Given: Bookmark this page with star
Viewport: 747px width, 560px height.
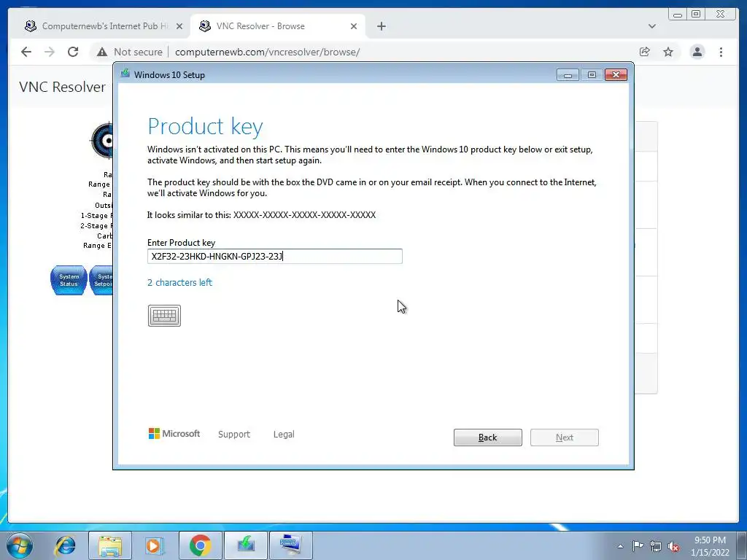Looking at the screenshot, I should (668, 52).
